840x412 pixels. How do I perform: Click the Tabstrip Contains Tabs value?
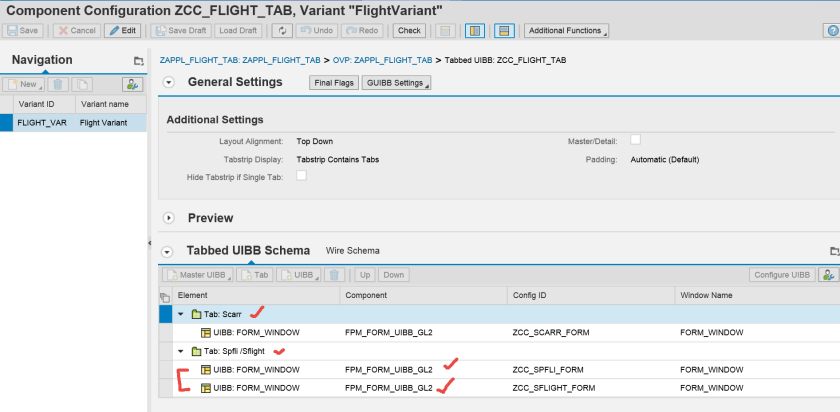(x=338, y=159)
